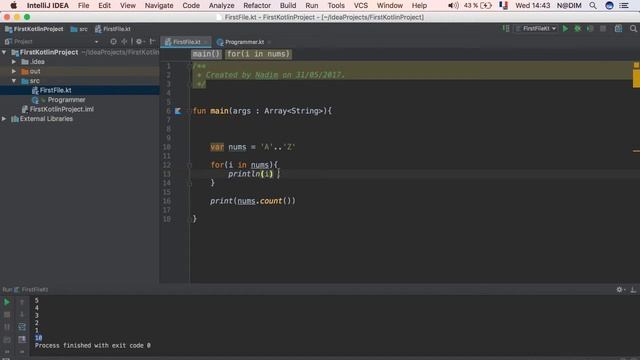The image size is (640, 360).
Task: Click the var keyword on line 10
Action: [x=217, y=147]
